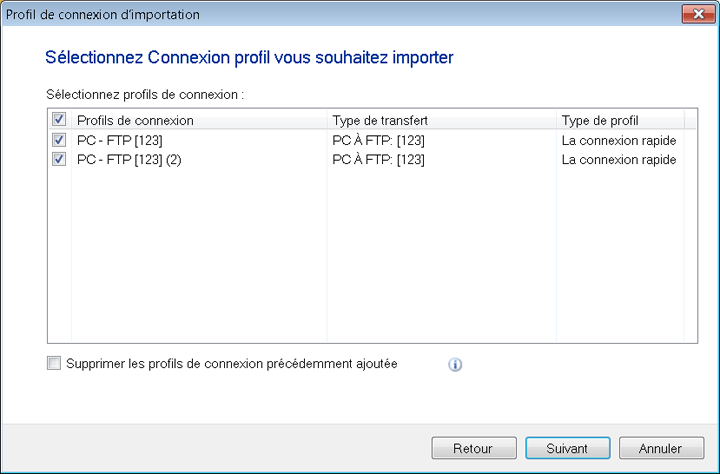The height and width of the screenshot is (474, 720).
Task: Enable Supprimer les profils de connexion checkbox
Action: click(x=54, y=364)
